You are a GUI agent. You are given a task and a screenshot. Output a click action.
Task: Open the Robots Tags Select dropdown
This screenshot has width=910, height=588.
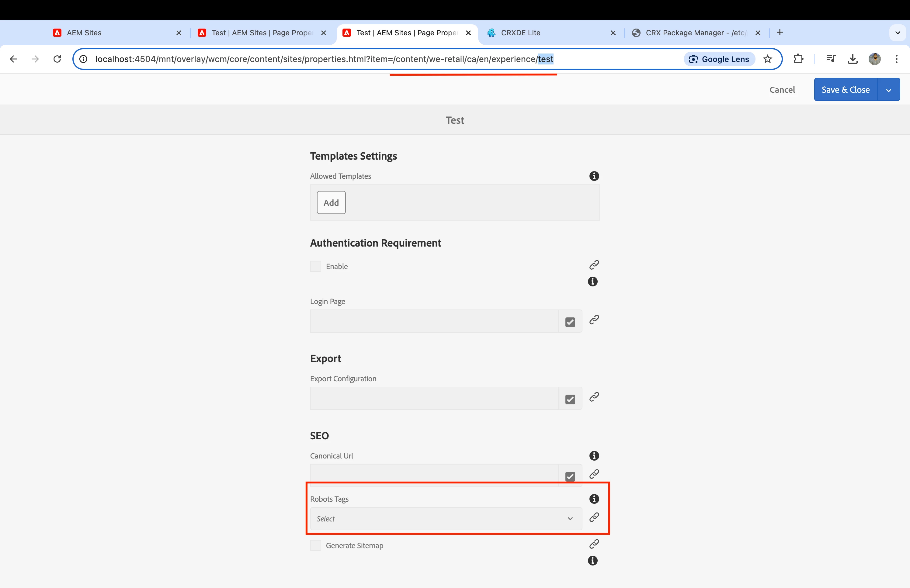(446, 518)
